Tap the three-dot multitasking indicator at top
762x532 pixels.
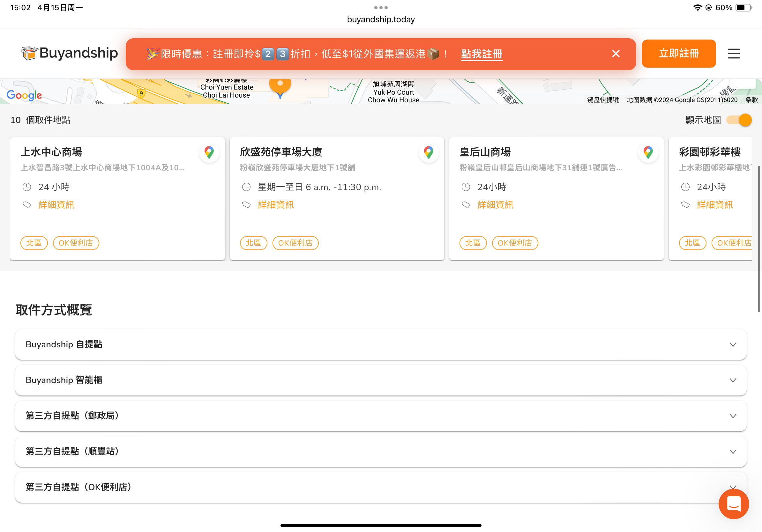381,7
